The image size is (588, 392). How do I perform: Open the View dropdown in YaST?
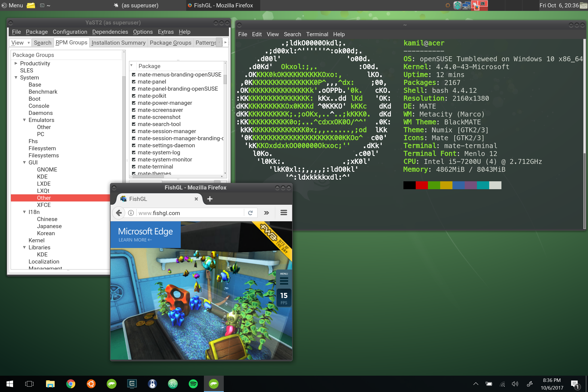(x=20, y=43)
